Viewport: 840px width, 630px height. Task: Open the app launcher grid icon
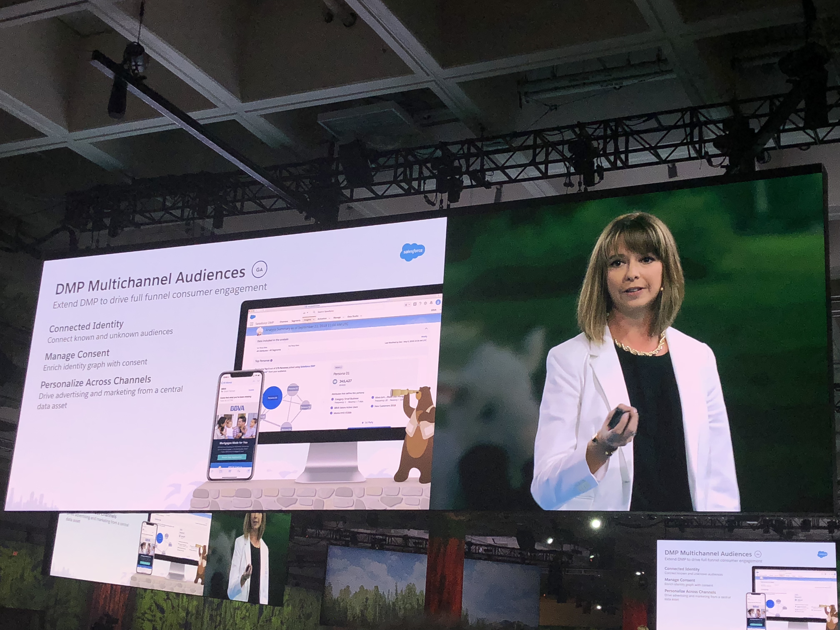pyautogui.click(x=252, y=324)
